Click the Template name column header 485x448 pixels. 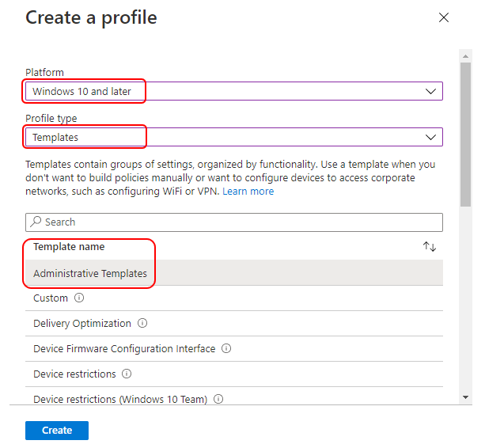click(x=69, y=247)
